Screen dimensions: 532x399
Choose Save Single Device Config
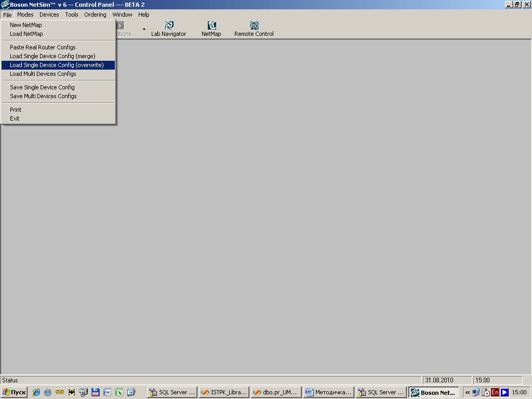58,87
